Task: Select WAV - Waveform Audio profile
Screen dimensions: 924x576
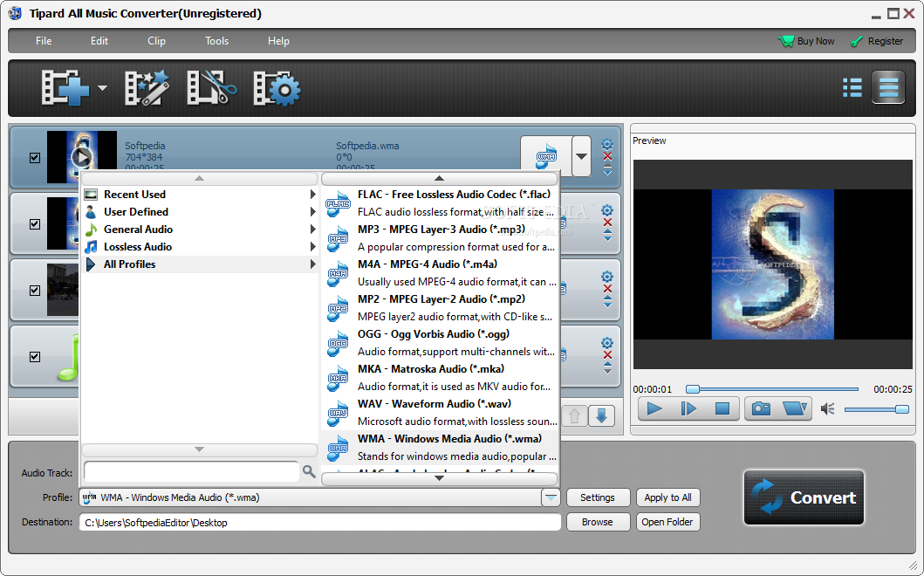Action: pyautogui.click(x=440, y=412)
